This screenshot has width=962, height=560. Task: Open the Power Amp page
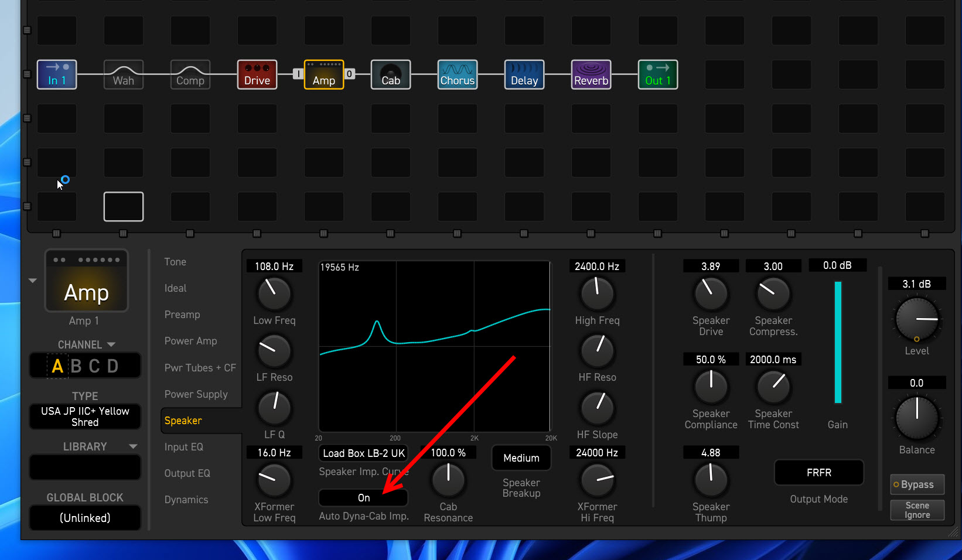(x=190, y=341)
